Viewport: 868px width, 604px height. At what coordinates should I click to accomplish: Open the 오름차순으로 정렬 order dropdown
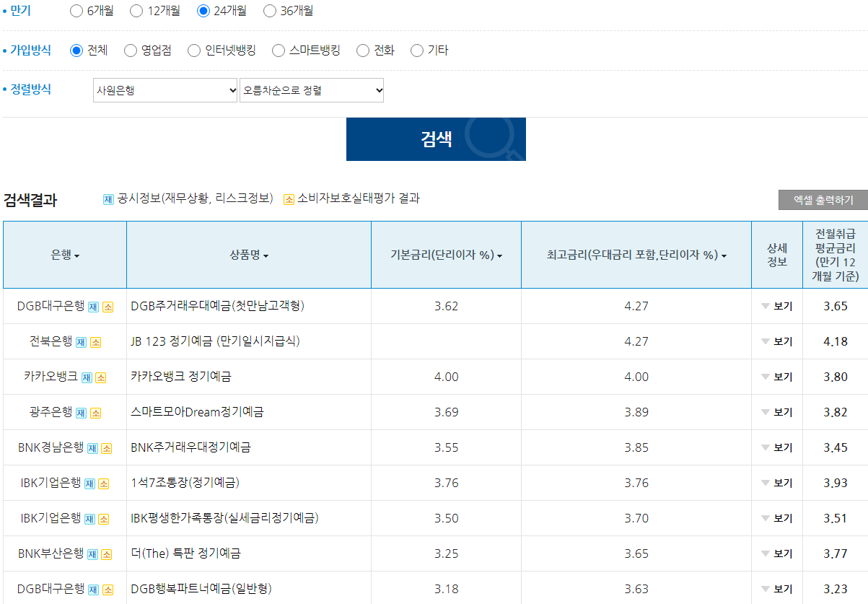point(312,90)
